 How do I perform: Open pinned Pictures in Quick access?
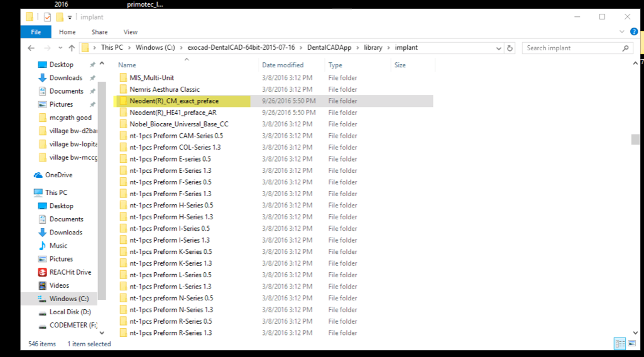coord(61,104)
